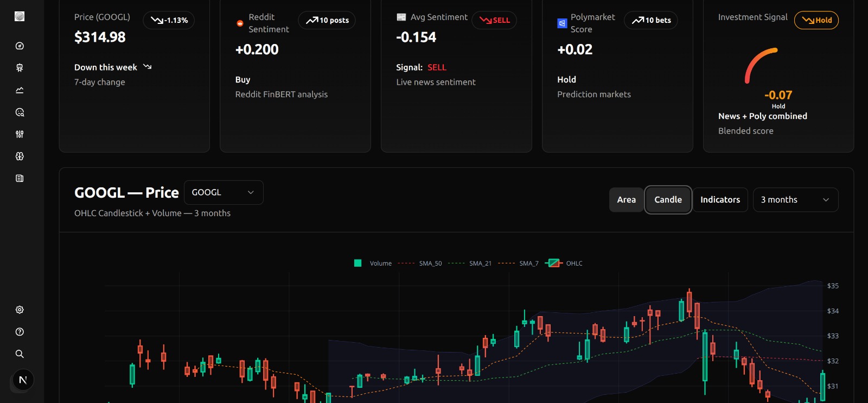Screen dimensions: 868x403
Task: Click the 'Price (GOOGL)' card title
Action: (x=102, y=17)
